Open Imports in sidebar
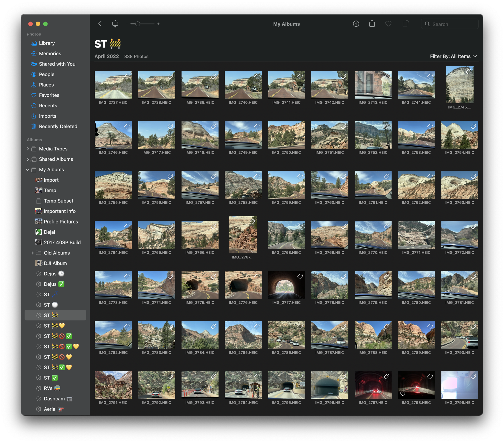This screenshot has width=504, height=443. [x=55, y=116]
